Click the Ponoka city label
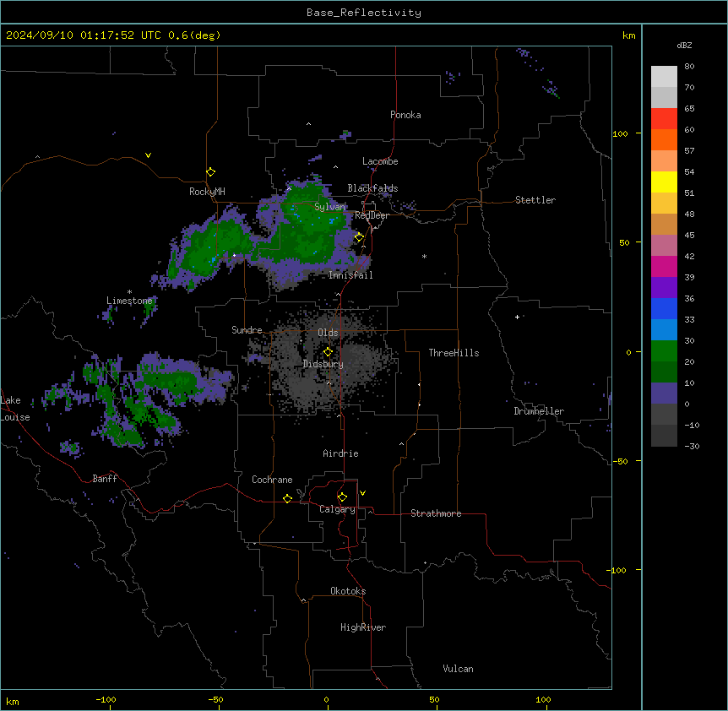The width and height of the screenshot is (728, 711). (x=405, y=115)
